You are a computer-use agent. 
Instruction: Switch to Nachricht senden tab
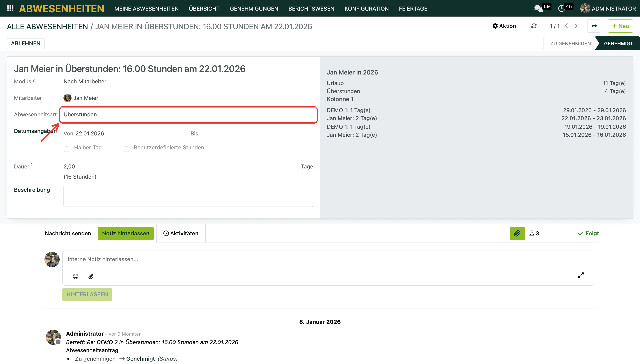pos(68,233)
